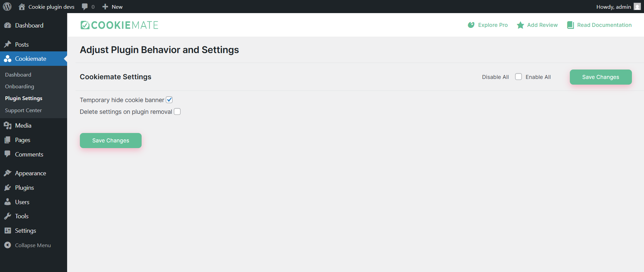644x272 pixels.
Task: Expand the Appearance sidebar menu
Action: pos(30,173)
